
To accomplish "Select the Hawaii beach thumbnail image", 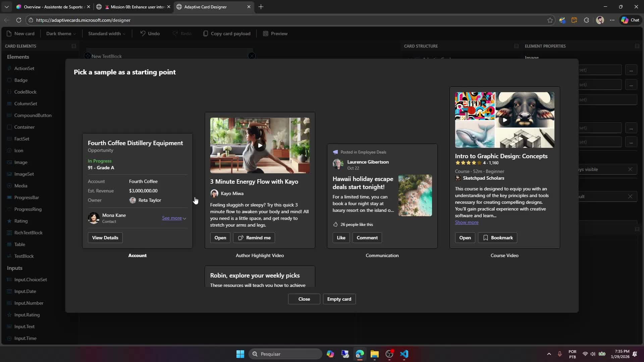I will [415, 195].
